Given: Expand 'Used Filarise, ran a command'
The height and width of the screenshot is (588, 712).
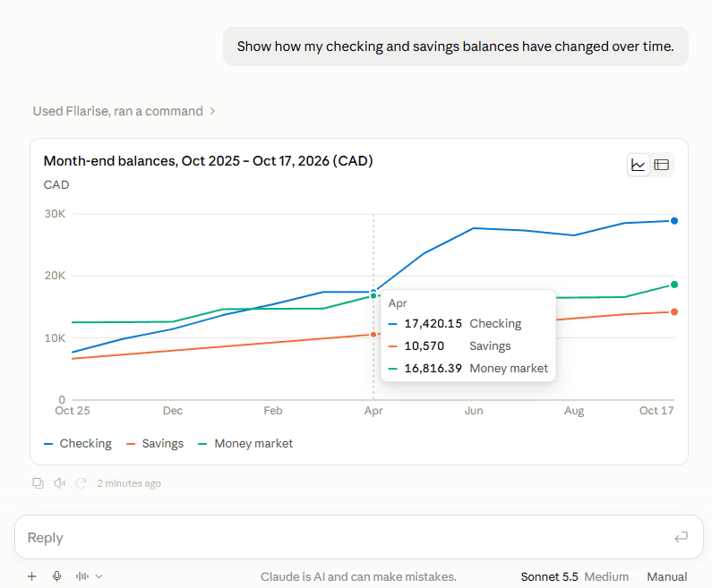Looking at the screenshot, I should point(124,111).
